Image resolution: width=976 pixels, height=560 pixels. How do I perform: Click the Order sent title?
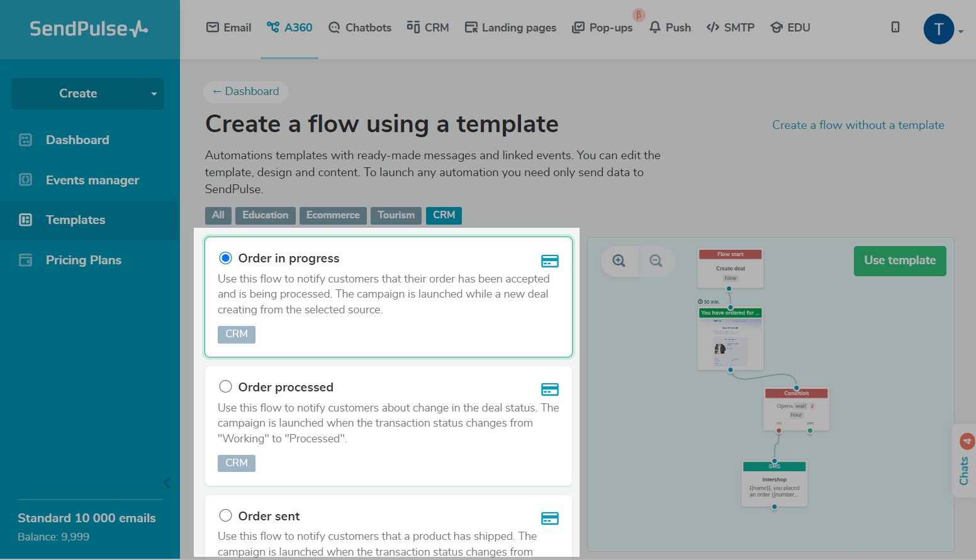click(x=269, y=516)
